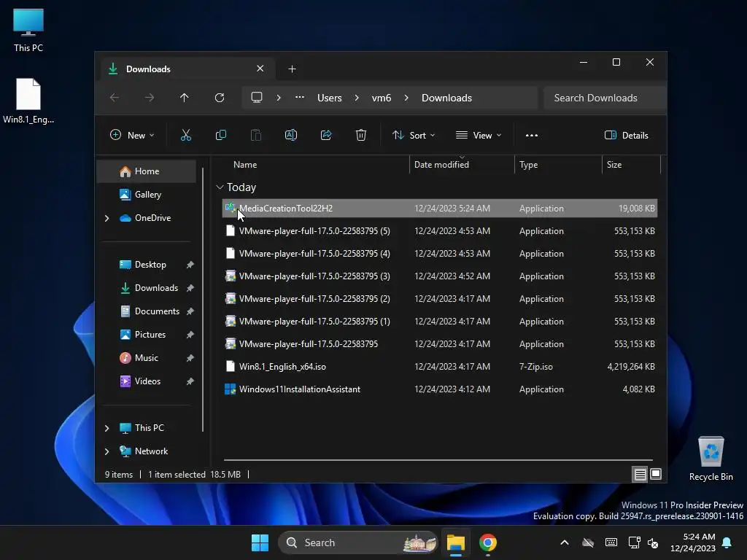
Task: Select Win8.1_English_x64.iso file
Action: [x=440, y=367]
